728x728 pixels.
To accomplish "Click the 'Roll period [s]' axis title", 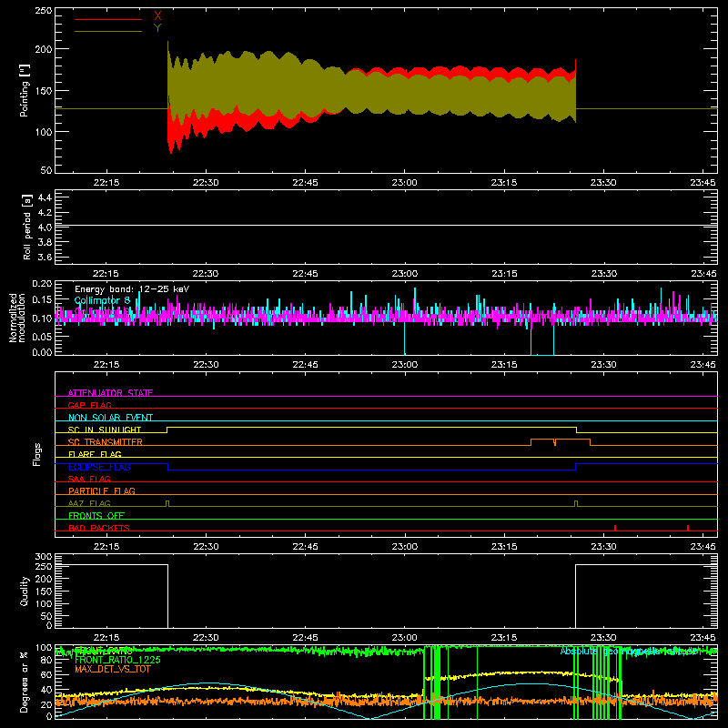I will tap(26, 227).
